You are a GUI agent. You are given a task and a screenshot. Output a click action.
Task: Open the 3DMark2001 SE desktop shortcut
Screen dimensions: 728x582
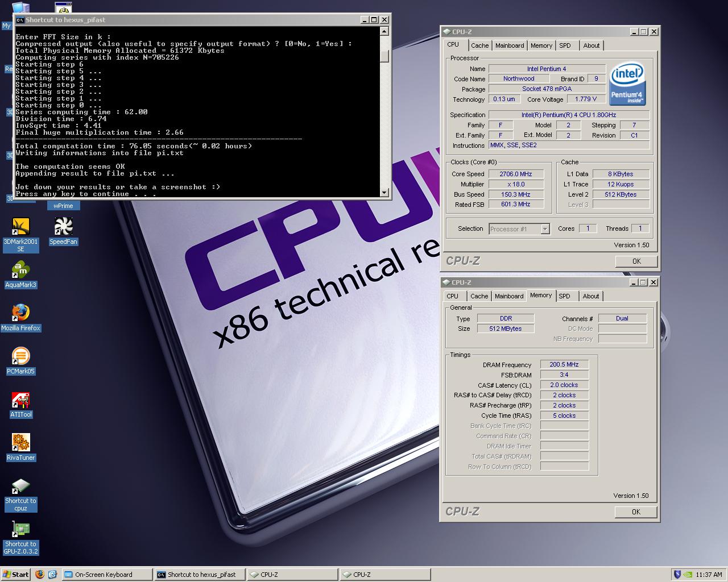pyautogui.click(x=20, y=235)
